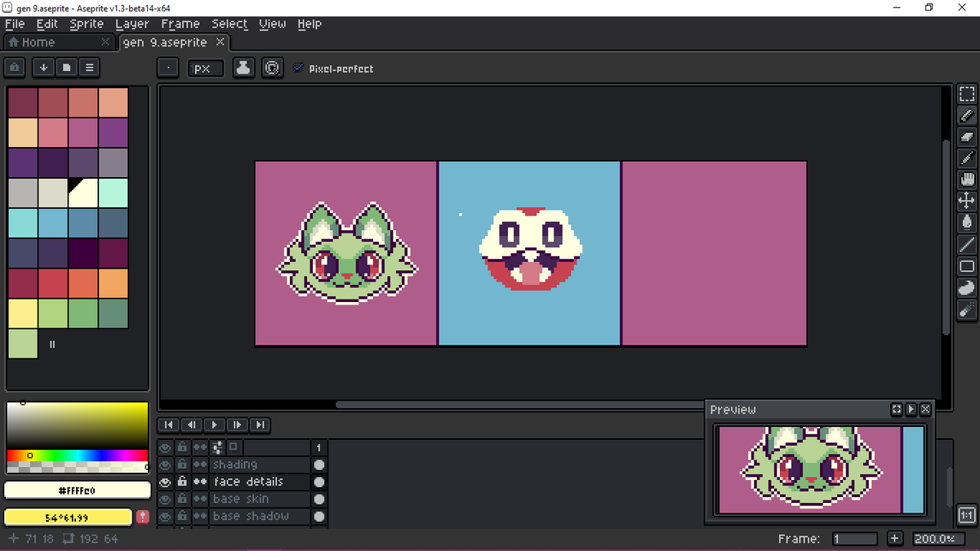980x551 pixels.
Task: Select the Contour tool
Action: tap(967, 287)
